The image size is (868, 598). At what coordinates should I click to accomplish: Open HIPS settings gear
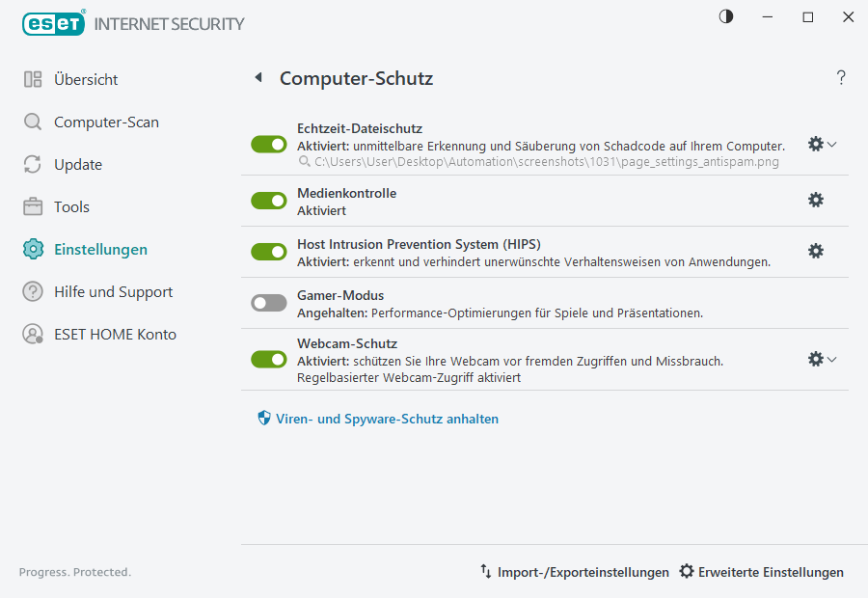[x=816, y=251]
